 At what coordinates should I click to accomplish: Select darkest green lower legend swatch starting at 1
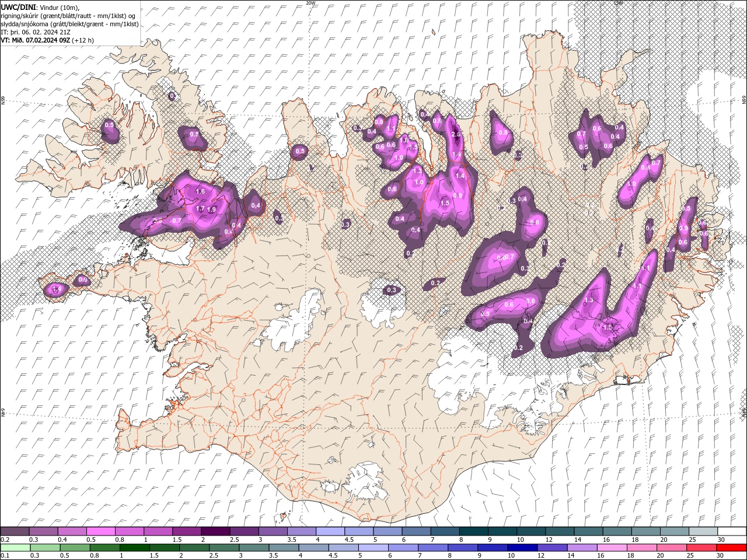click(x=134, y=548)
